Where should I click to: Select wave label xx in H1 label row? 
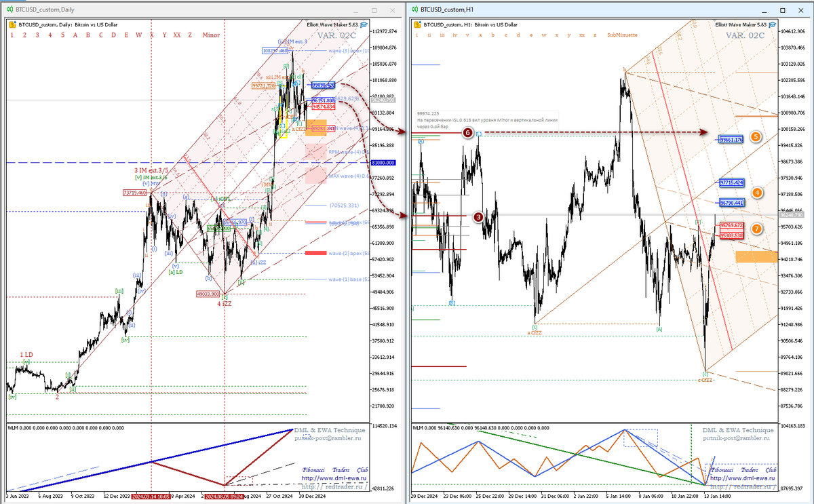[x=581, y=35]
